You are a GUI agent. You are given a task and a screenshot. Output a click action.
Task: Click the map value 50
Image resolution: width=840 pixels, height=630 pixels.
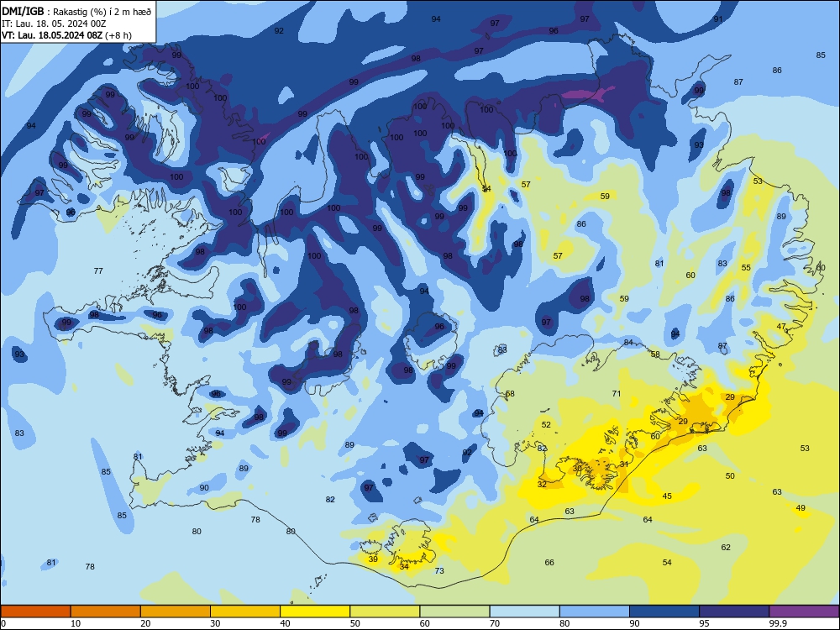pyautogui.click(x=730, y=475)
